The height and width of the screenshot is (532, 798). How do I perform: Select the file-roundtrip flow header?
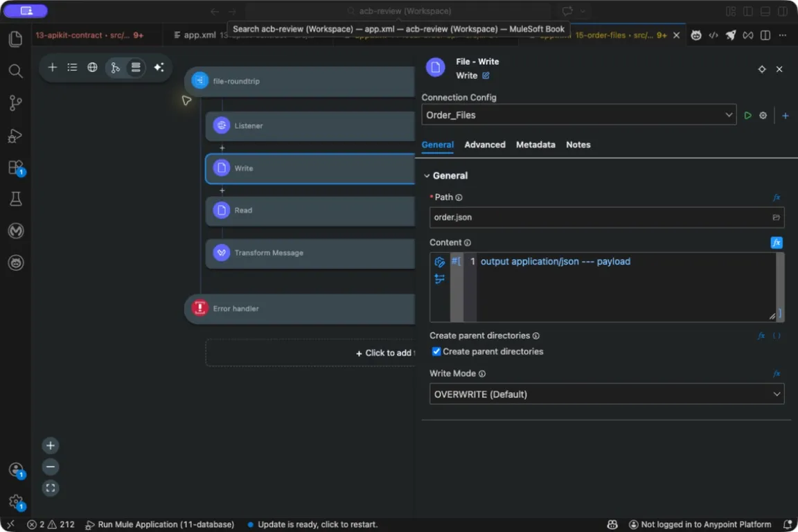[x=300, y=81]
